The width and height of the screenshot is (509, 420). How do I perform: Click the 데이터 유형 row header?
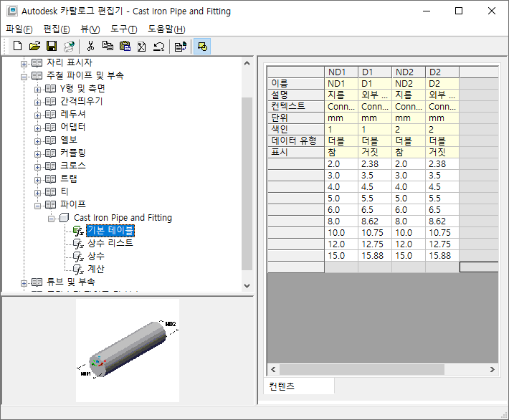(x=296, y=141)
